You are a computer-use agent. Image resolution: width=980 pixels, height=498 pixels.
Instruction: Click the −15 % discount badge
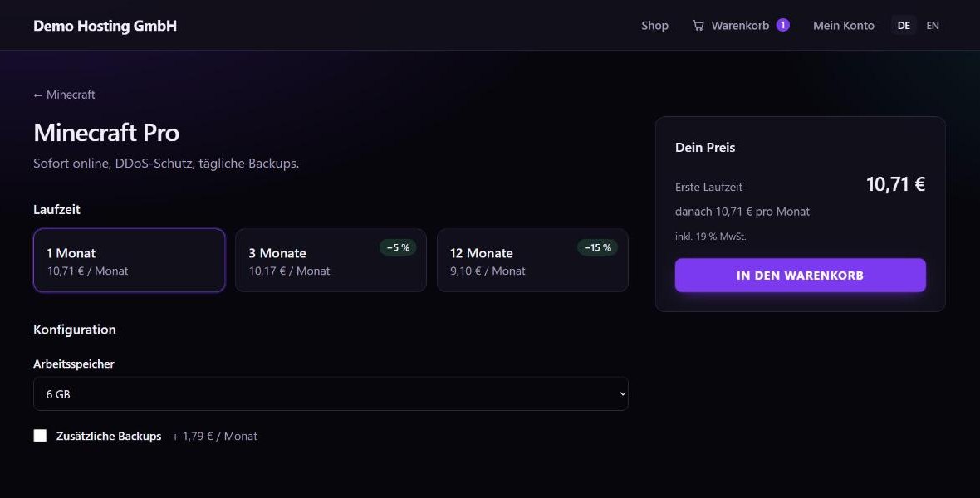pos(597,247)
